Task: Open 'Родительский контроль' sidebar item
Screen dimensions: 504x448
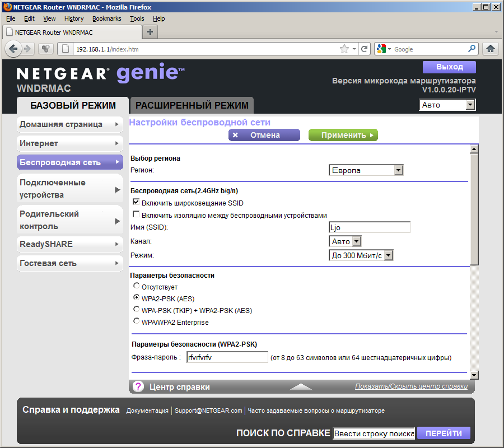Action: click(70, 220)
